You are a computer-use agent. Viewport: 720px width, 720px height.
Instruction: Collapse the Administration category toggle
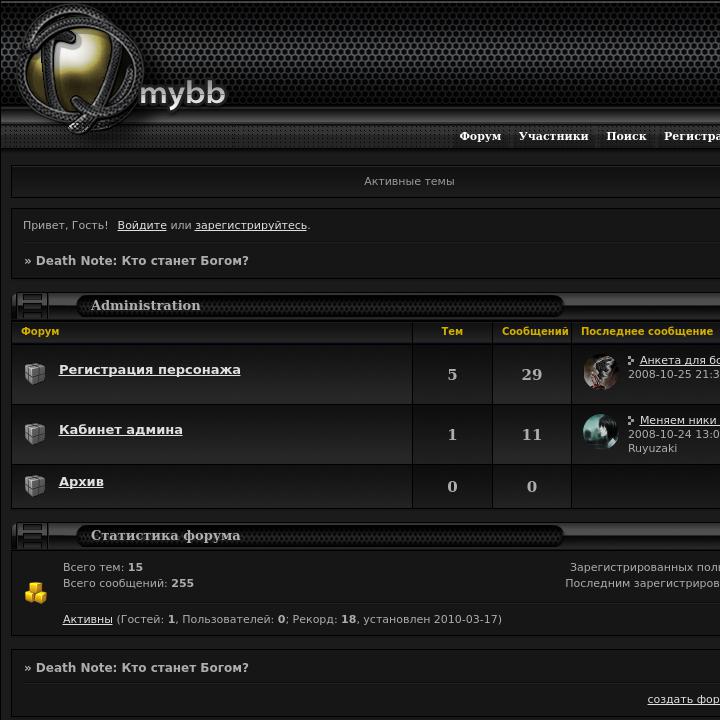point(30,305)
